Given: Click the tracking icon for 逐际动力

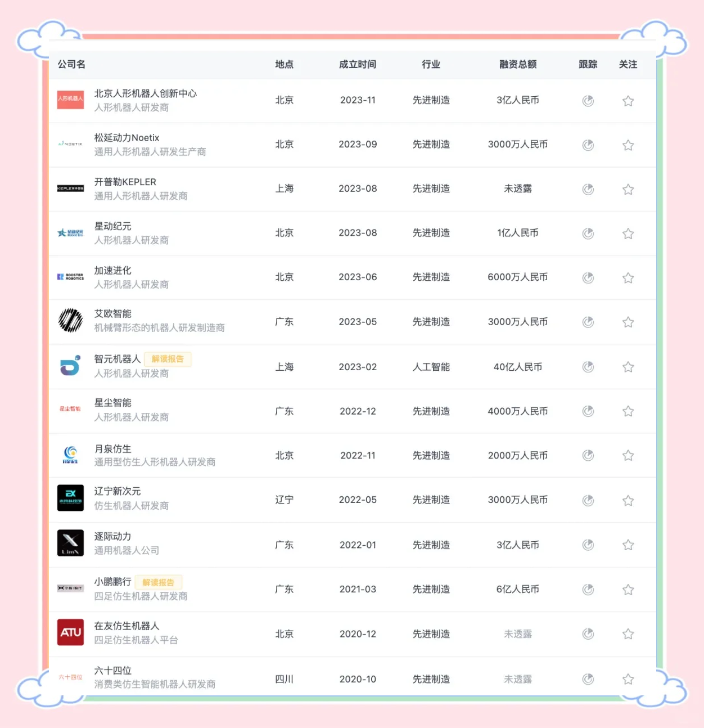Looking at the screenshot, I should pyautogui.click(x=588, y=545).
